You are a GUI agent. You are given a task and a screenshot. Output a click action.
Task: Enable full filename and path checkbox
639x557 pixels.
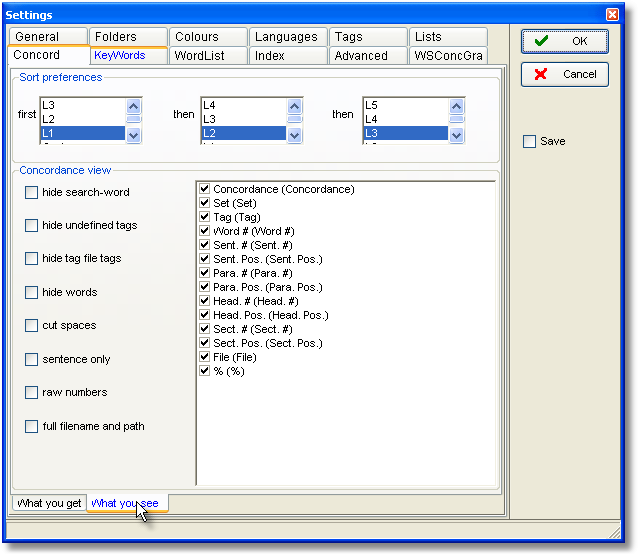[x=31, y=426]
